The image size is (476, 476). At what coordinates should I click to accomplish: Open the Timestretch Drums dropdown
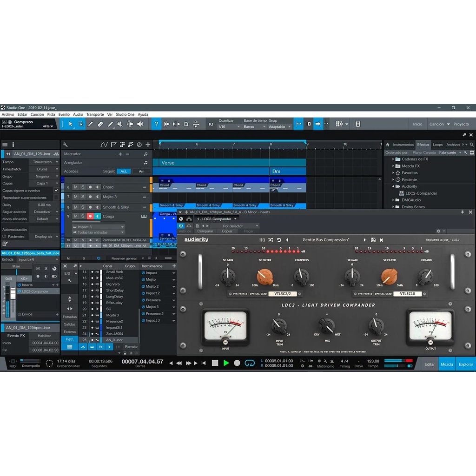click(44, 169)
